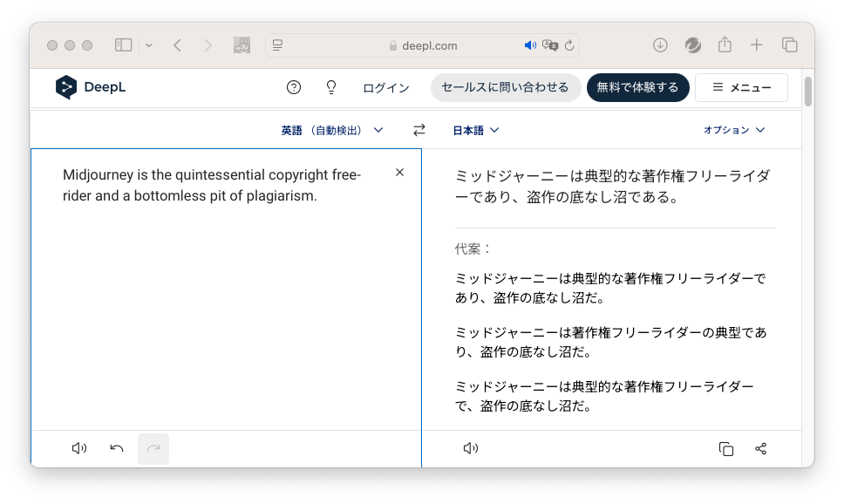The image size is (844, 504).
Task: Click the deepl.com address bar
Action: (423, 45)
